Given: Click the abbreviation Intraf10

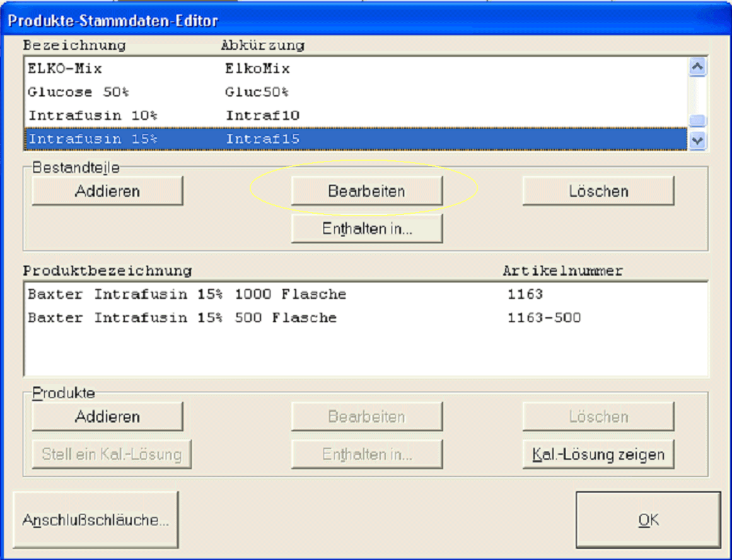Looking at the screenshot, I should (262, 115).
